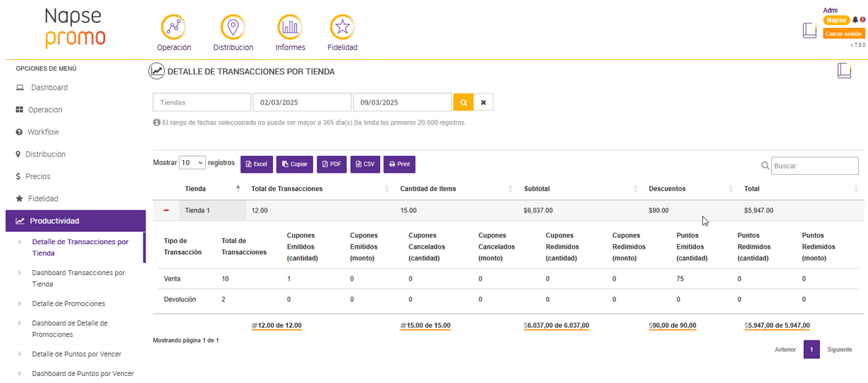Open Dashboard in the sidebar menu
Image resolution: width=868 pixels, height=383 pixels.
(x=49, y=88)
